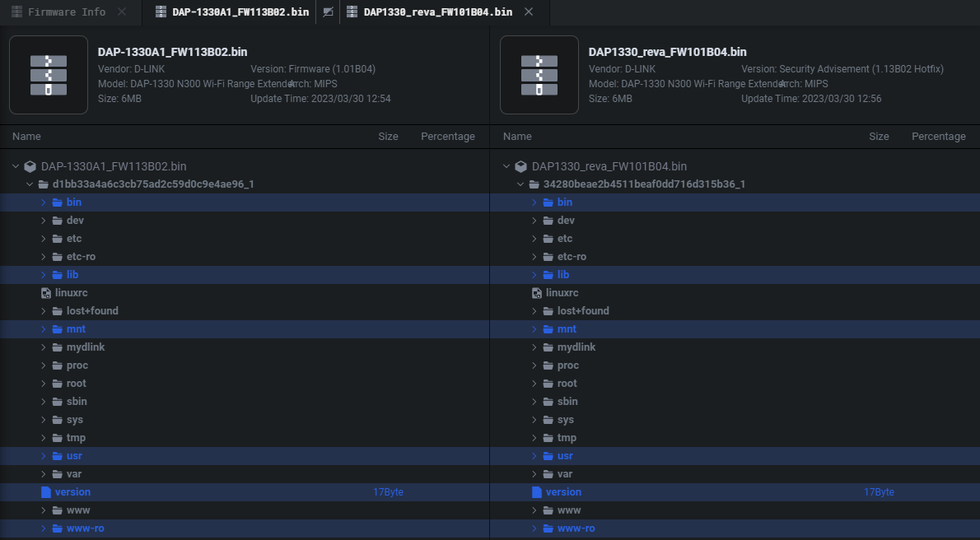This screenshot has height=540, width=980.
Task: Click the version file icon in left pane
Action: point(45,492)
